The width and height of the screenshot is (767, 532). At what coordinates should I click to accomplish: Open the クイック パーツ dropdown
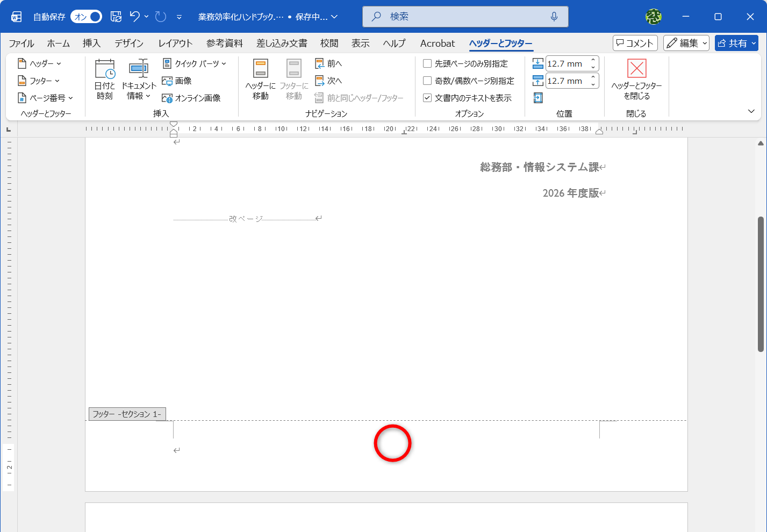pyautogui.click(x=194, y=63)
